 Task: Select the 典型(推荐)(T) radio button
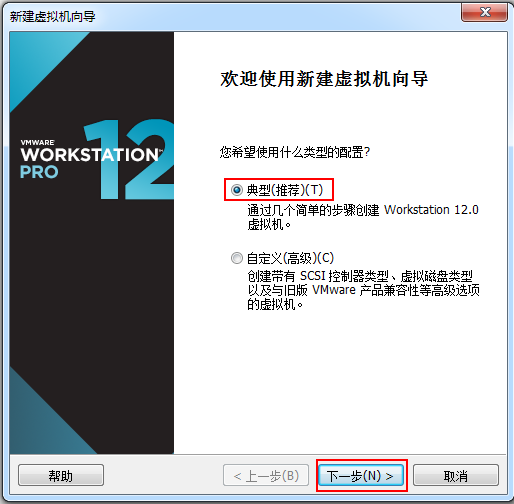[x=237, y=190]
